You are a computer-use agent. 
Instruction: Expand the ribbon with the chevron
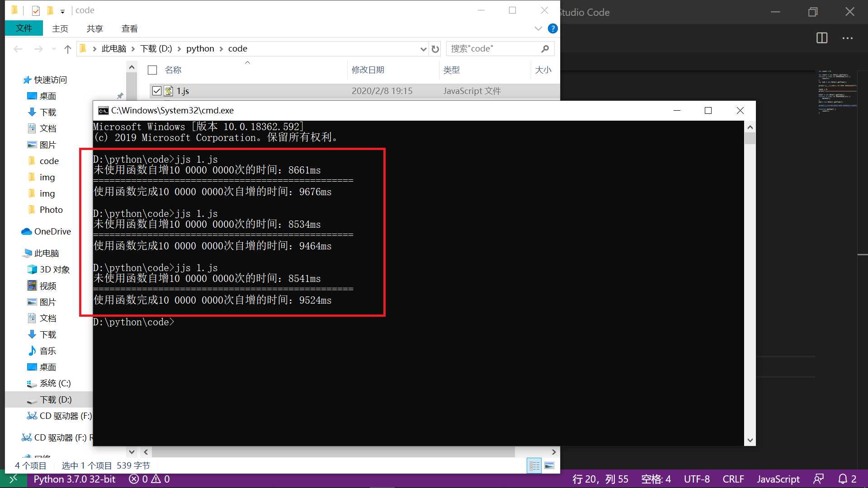pos(538,28)
